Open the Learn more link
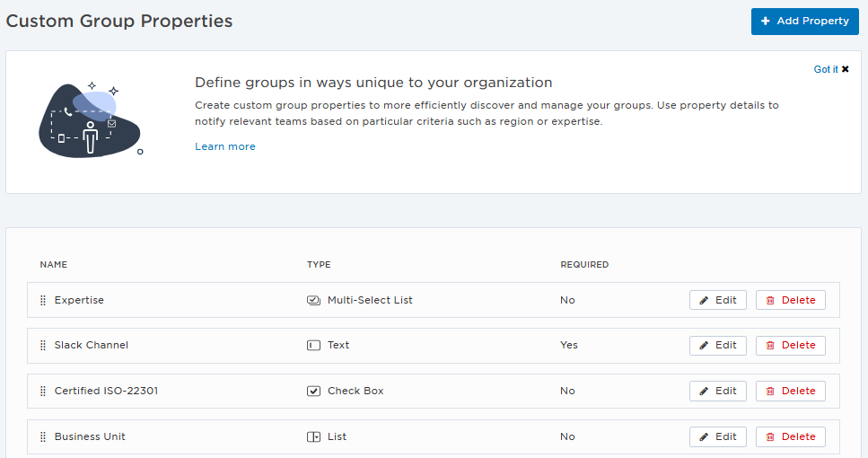This screenshot has width=868, height=458. pyautogui.click(x=224, y=146)
